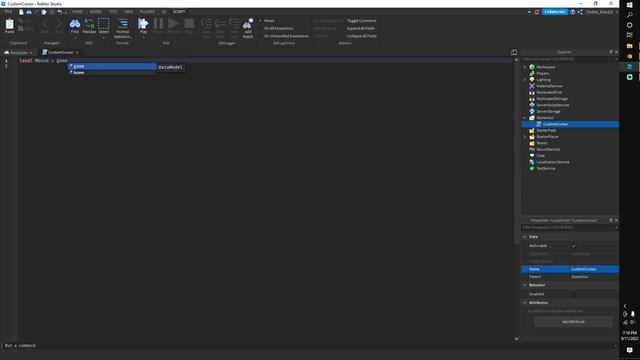Screen dimensions: 640x360
Task: Click Toggle Comment action
Action: [361, 20]
